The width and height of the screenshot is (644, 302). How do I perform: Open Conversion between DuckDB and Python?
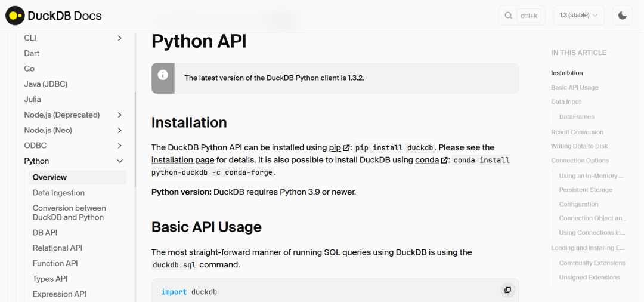69,212
